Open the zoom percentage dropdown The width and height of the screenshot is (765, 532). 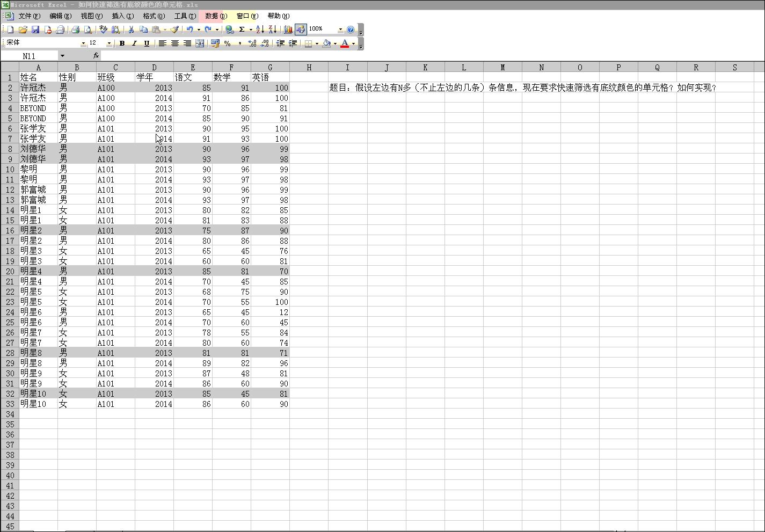pos(340,30)
